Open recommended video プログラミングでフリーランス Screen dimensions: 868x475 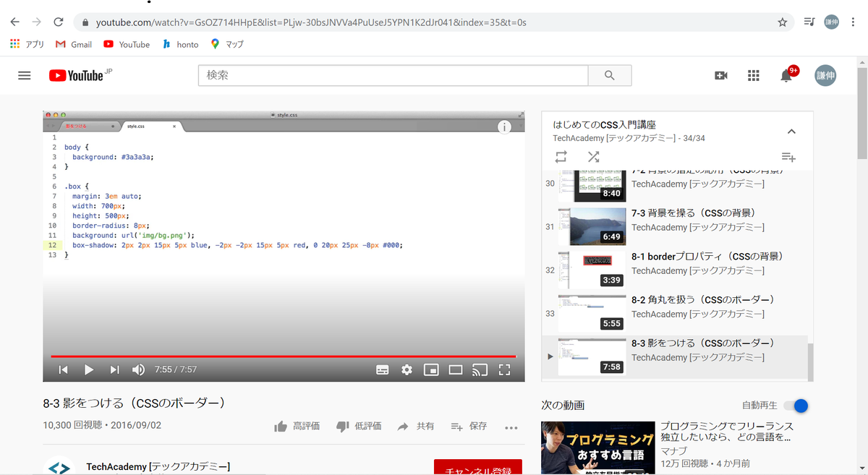727,432
